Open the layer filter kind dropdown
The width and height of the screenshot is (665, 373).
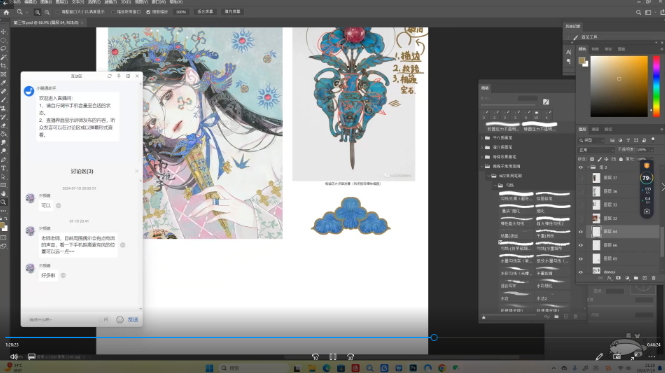coord(591,140)
